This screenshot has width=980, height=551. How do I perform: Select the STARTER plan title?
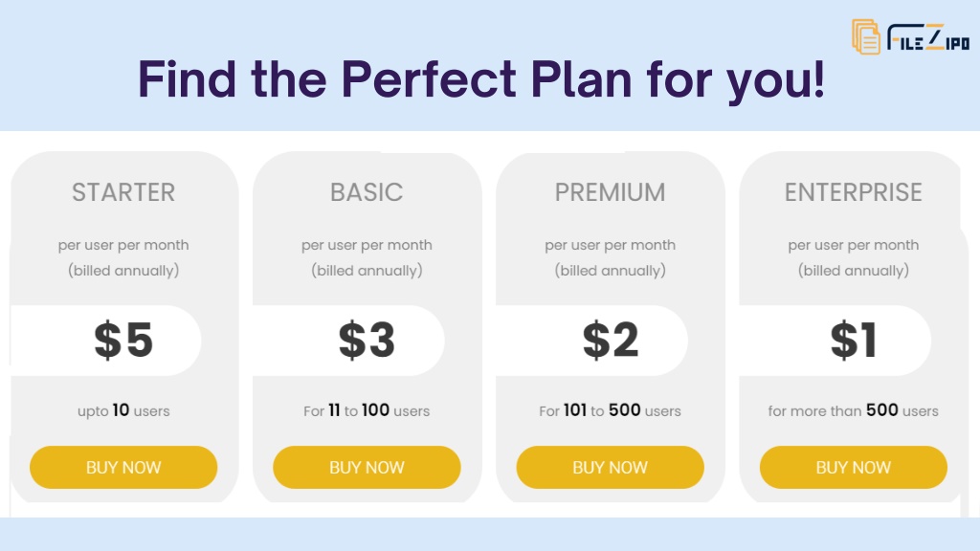click(x=123, y=192)
